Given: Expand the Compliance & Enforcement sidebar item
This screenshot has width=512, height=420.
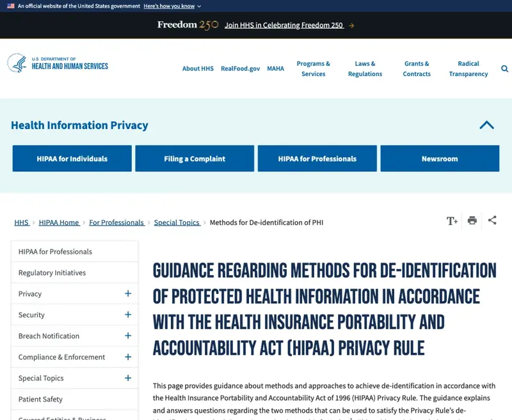Looking at the screenshot, I should click(128, 357).
